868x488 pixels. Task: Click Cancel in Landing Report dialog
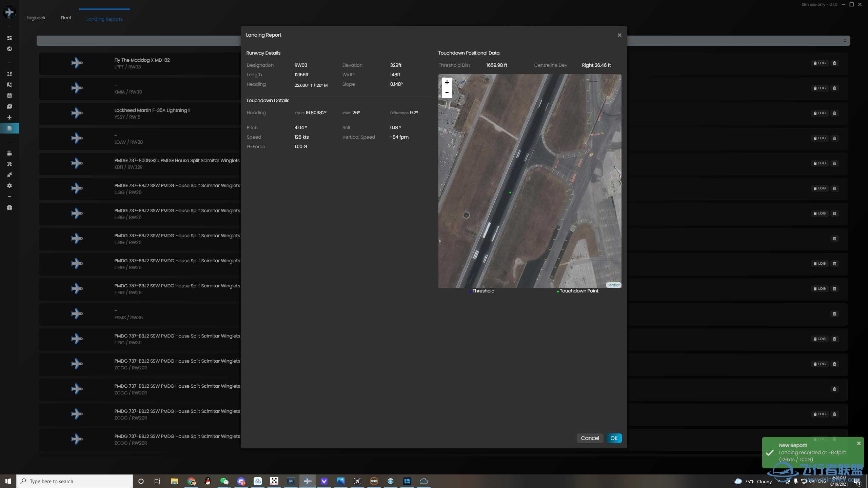[590, 438]
